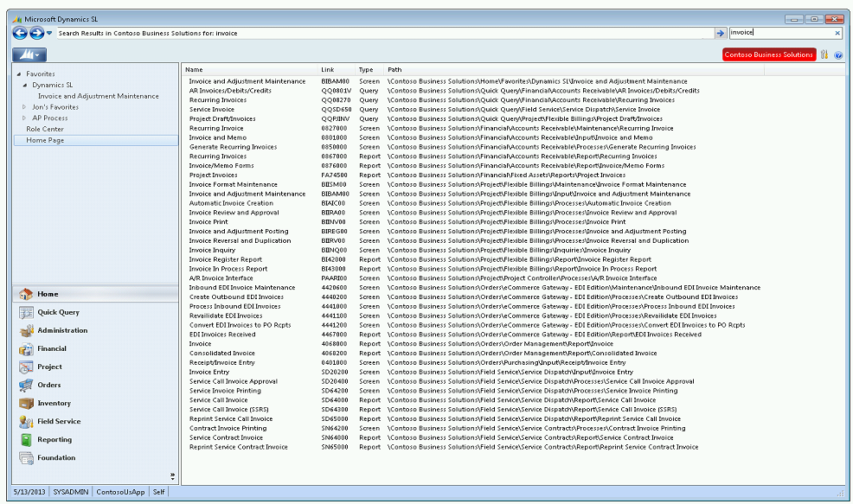Expand the Jon's Favorites node
853x504 pixels.
pos(24,107)
